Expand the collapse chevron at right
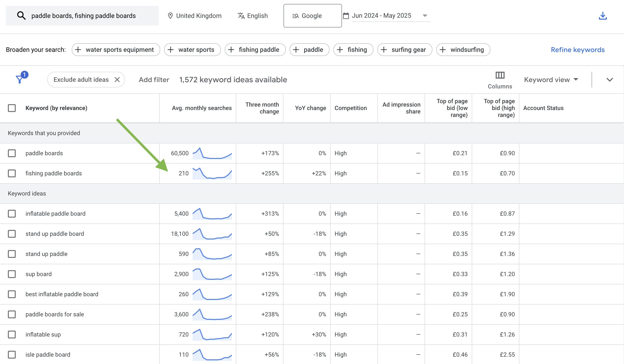Image resolution: width=624 pixels, height=364 pixels. pos(610,80)
